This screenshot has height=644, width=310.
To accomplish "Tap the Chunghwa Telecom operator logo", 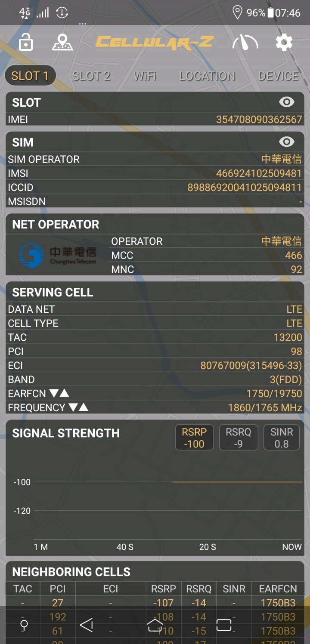I will point(58,255).
